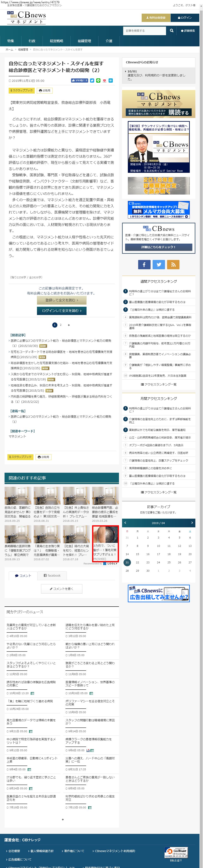Select calendar date 15
Image resolution: width=203 pixels, height=868 pixels.
pyautogui.click(x=138, y=554)
